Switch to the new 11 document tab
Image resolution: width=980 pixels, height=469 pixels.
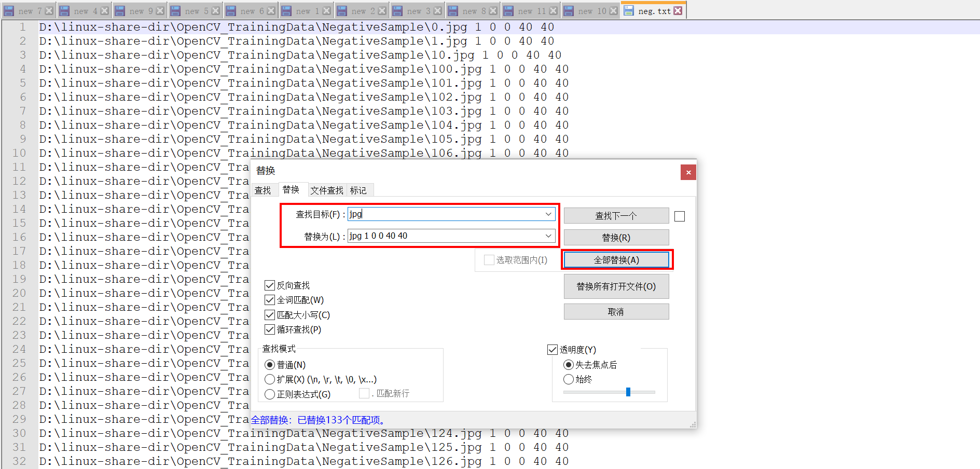click(532, 11)
